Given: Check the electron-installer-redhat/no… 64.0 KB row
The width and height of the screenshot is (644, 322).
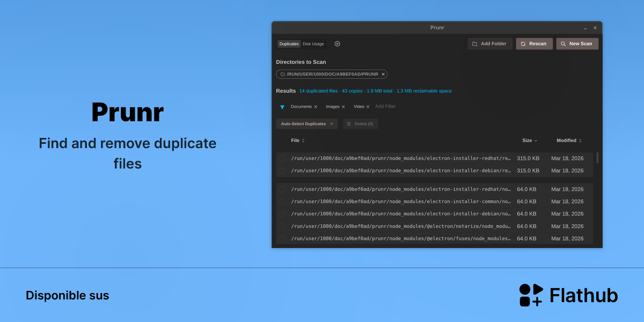Looking at the screenshot, I should 282,189.
